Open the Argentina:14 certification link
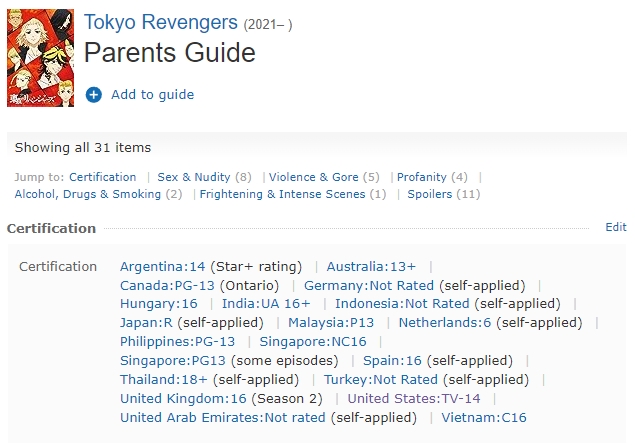 [x=163, y=266]
